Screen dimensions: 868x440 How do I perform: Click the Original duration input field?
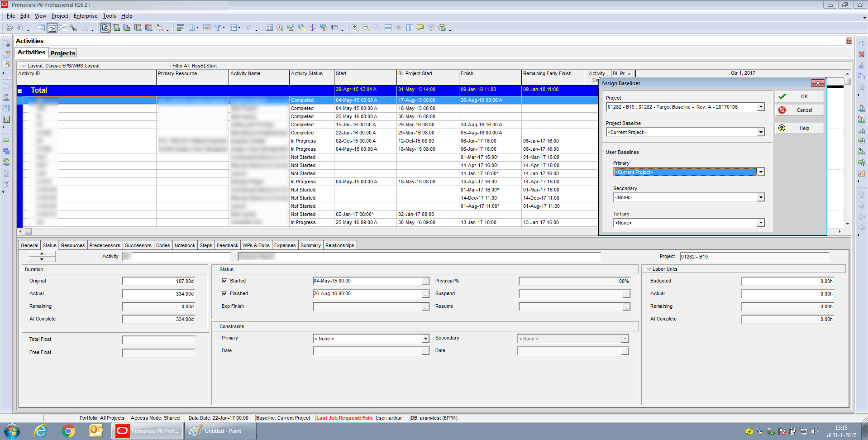158,281
